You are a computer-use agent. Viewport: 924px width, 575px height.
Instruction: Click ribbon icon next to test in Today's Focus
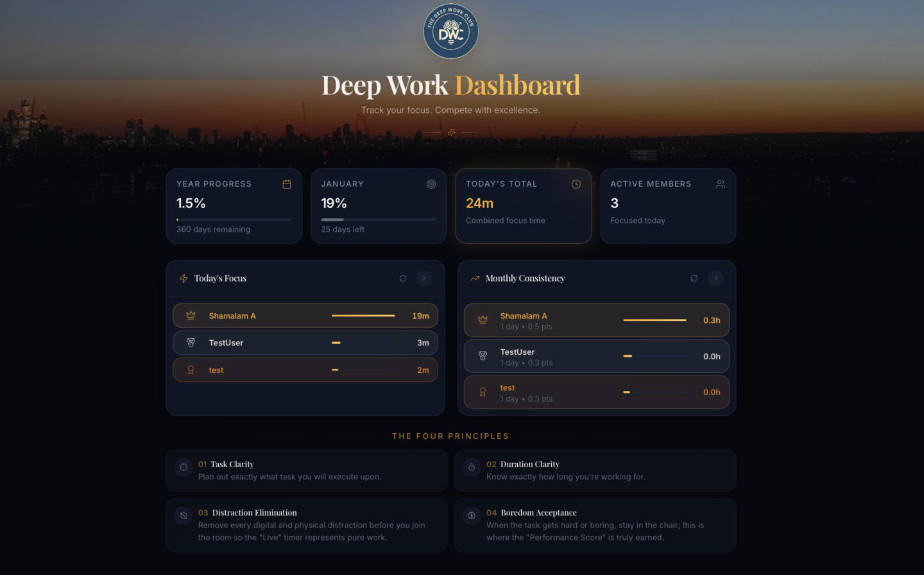pyautogui.click(x=191, y=370)
